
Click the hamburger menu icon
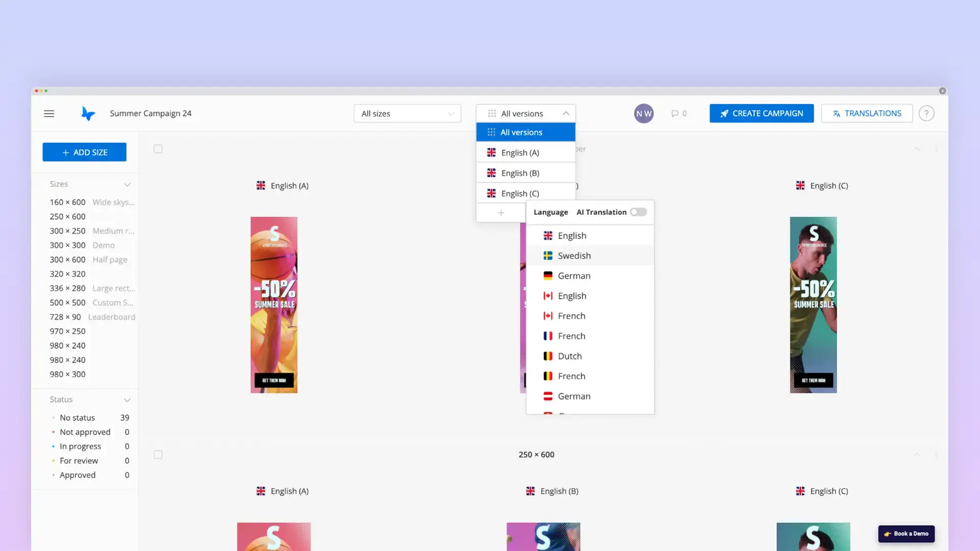click(x=49, y=113)
